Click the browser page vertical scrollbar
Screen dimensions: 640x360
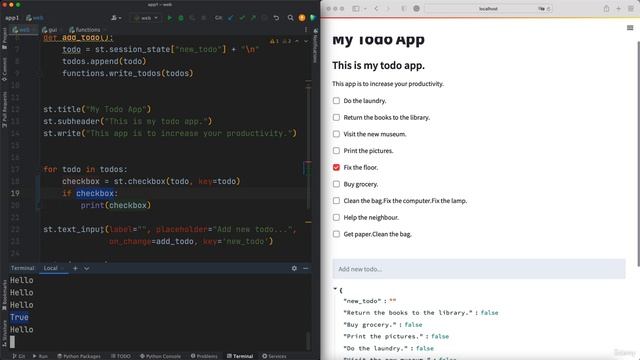(x=637, y=154)
